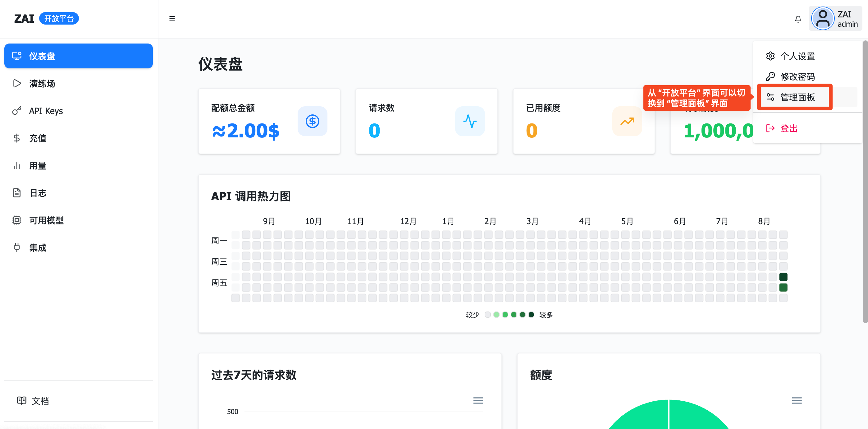Expand the 额度 chart options menu
The width and height of the screenshot is (868, 429).
tap(797, 400)
